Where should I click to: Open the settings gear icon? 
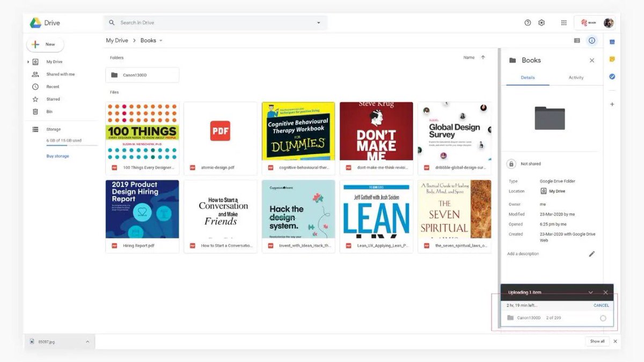point(541,23)
